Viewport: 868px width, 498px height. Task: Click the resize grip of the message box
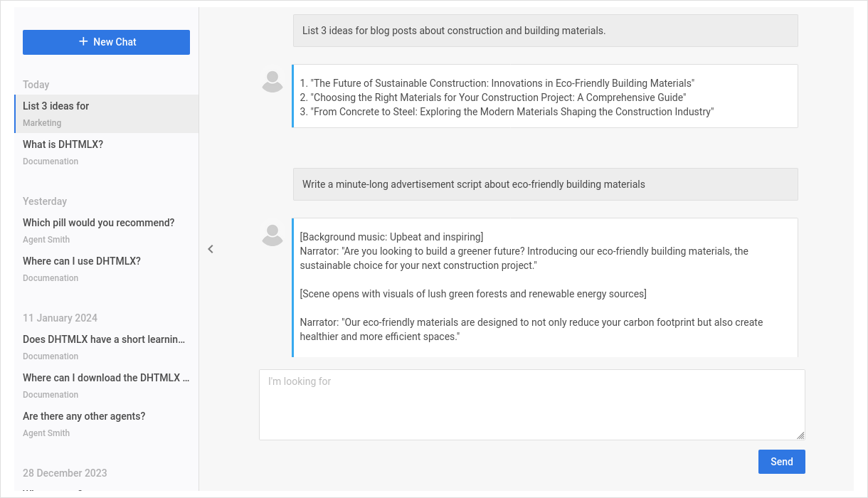801,435
